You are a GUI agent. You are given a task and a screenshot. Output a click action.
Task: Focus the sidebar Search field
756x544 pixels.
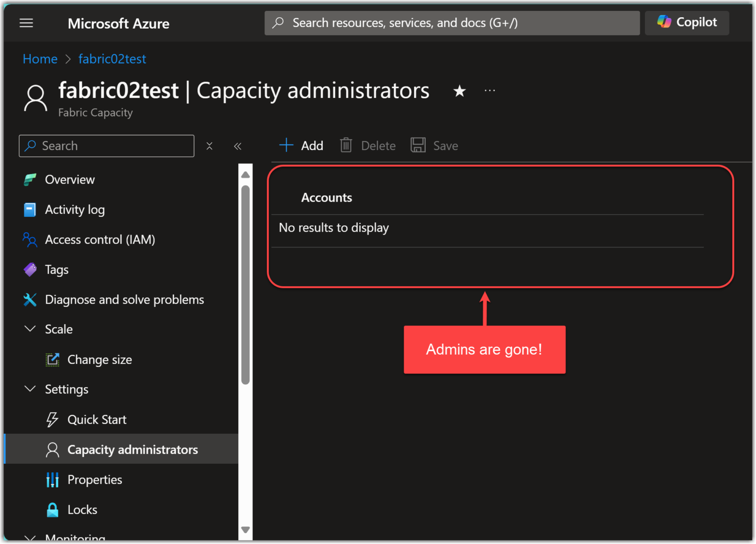tap(106, 146)
